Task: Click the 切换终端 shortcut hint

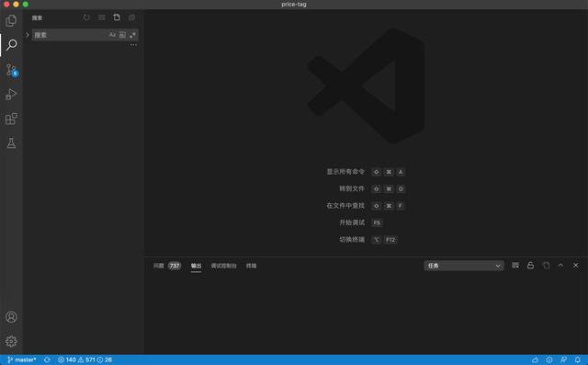Action: point(352,239)
